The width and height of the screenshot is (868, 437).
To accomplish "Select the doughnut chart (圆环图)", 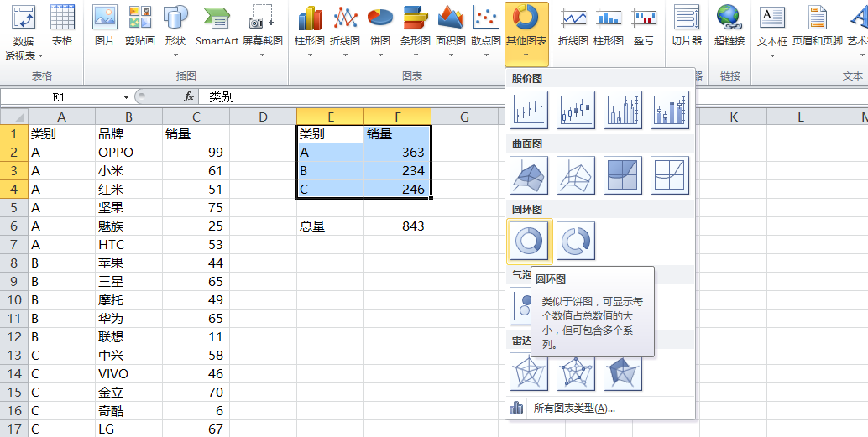I will [x=530, y=241].
